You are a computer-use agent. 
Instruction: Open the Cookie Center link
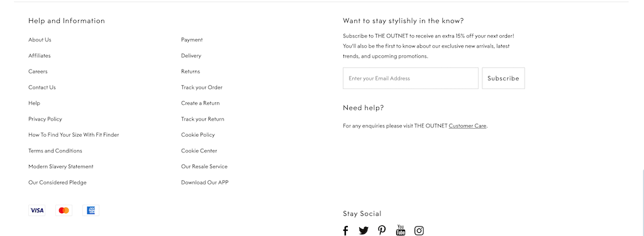[199, 151]
